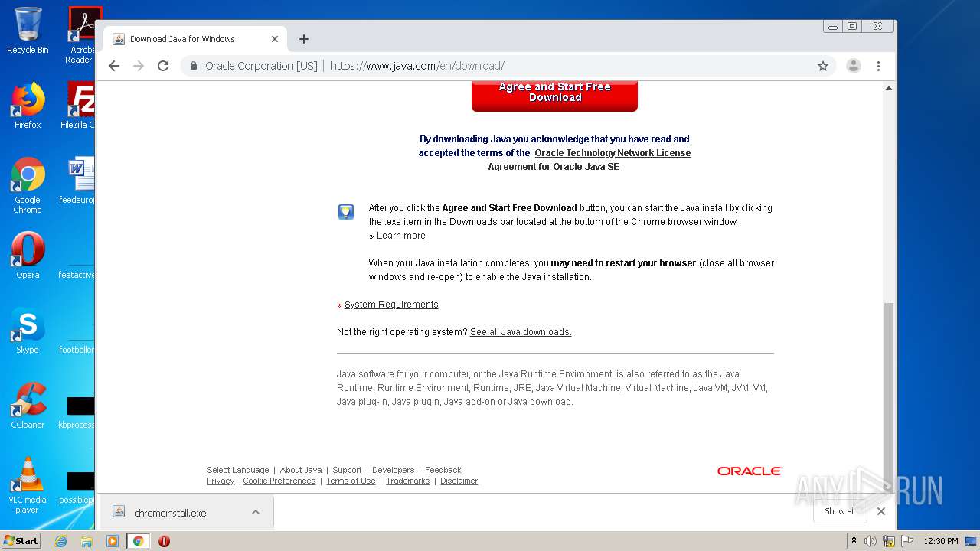Open Opera desktop shortcut
This screenshot has height=551, width=980.
28,256
